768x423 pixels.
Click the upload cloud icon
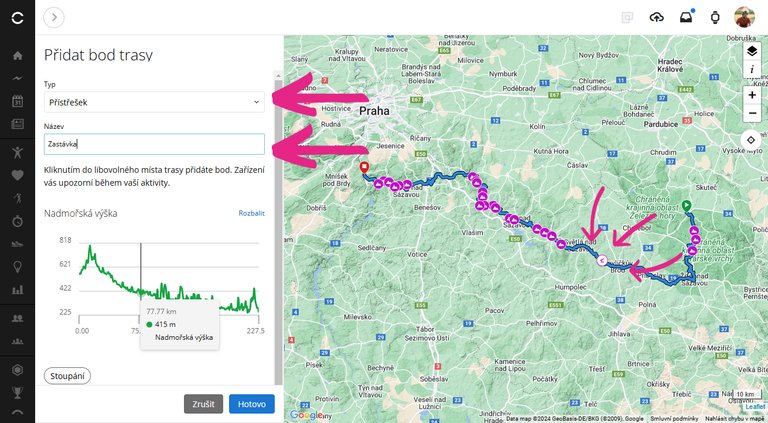point(656,17)
